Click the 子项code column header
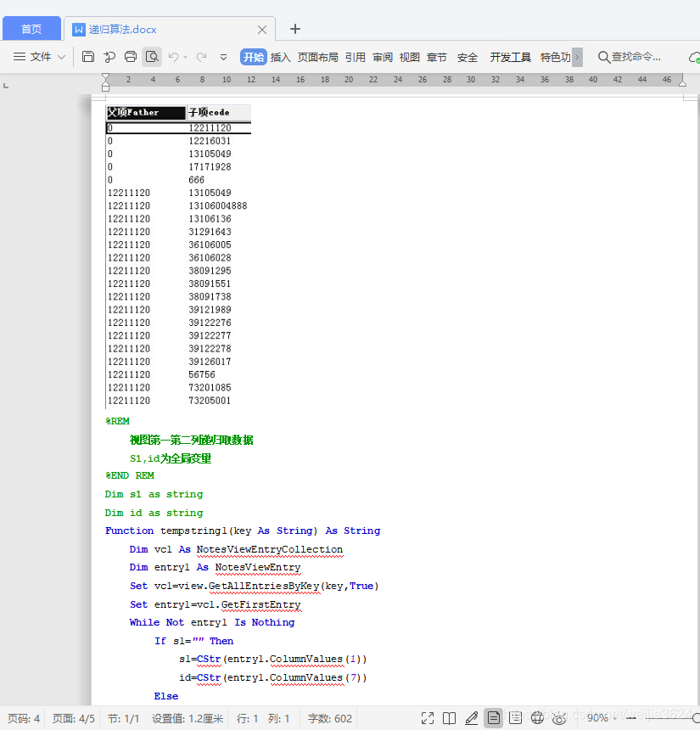 point(219,112)
